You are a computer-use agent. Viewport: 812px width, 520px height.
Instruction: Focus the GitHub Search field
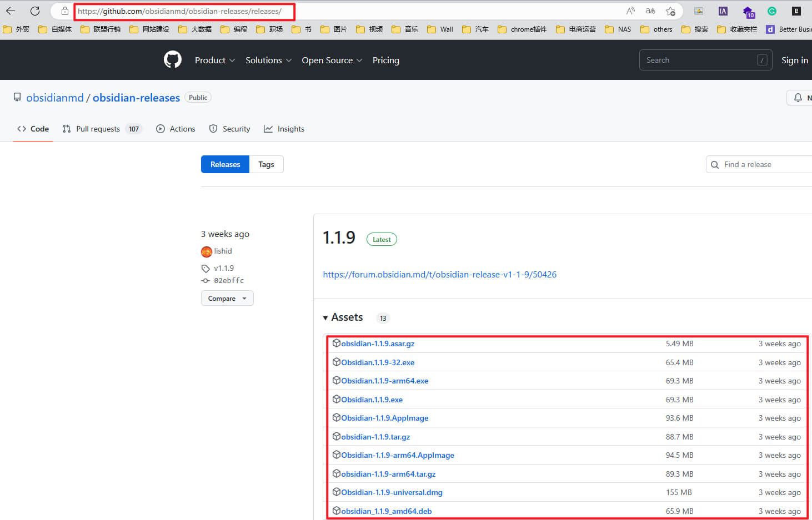point(705,60)
